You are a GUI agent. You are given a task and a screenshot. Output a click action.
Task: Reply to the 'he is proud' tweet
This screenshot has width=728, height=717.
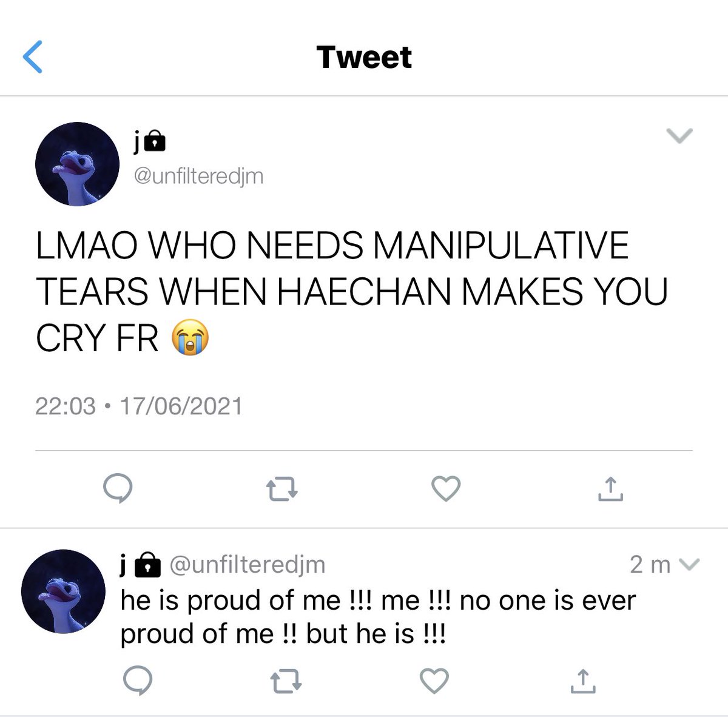tap(138, 681)
